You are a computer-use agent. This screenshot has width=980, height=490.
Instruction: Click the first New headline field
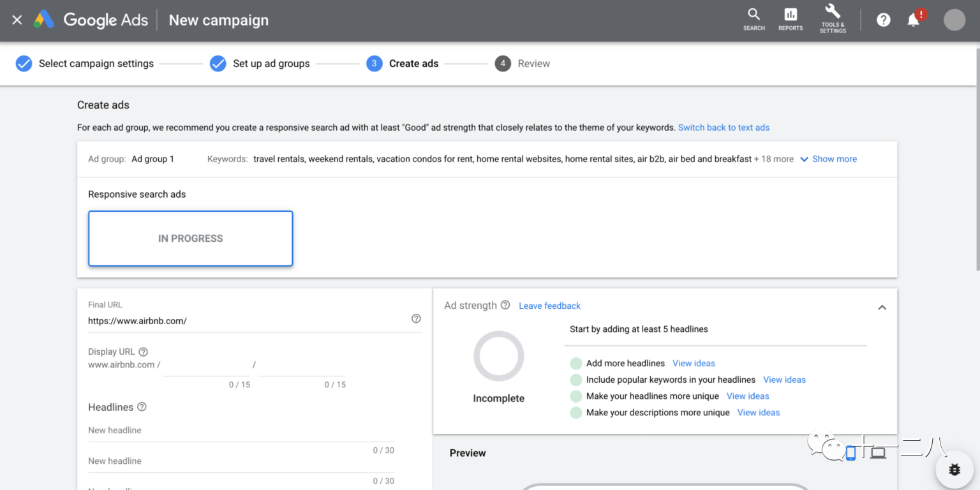coord(241,431)
